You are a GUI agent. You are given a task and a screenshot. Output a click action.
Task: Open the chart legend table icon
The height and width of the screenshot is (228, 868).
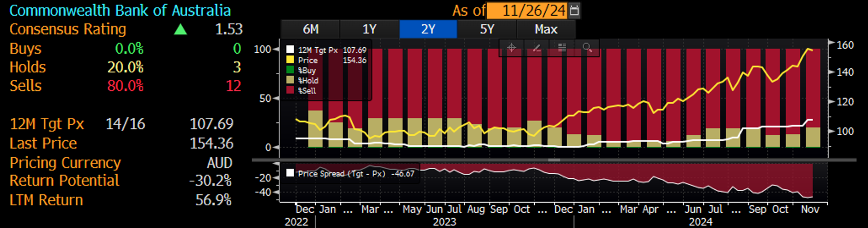pyautogui.click(x=562, y=48)
